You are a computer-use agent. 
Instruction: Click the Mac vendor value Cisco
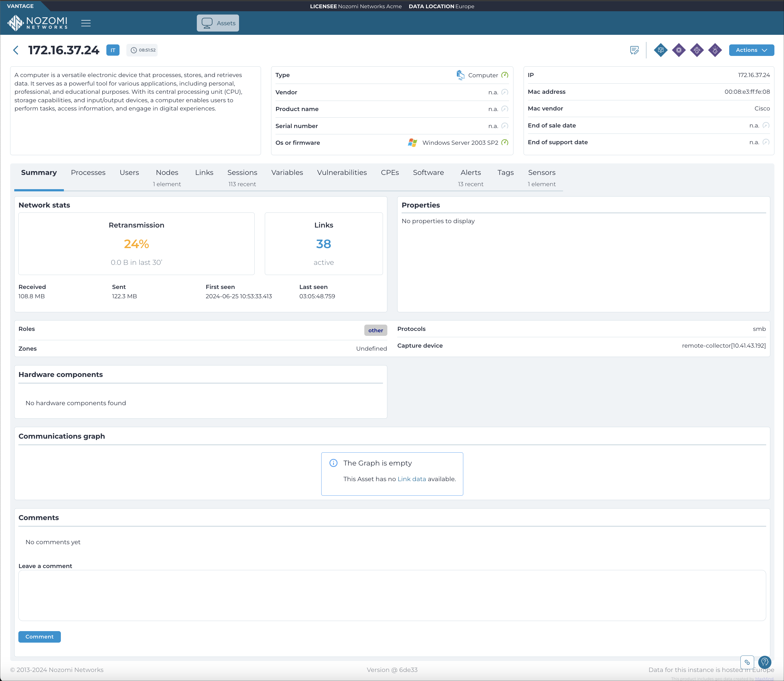(762, 108)
